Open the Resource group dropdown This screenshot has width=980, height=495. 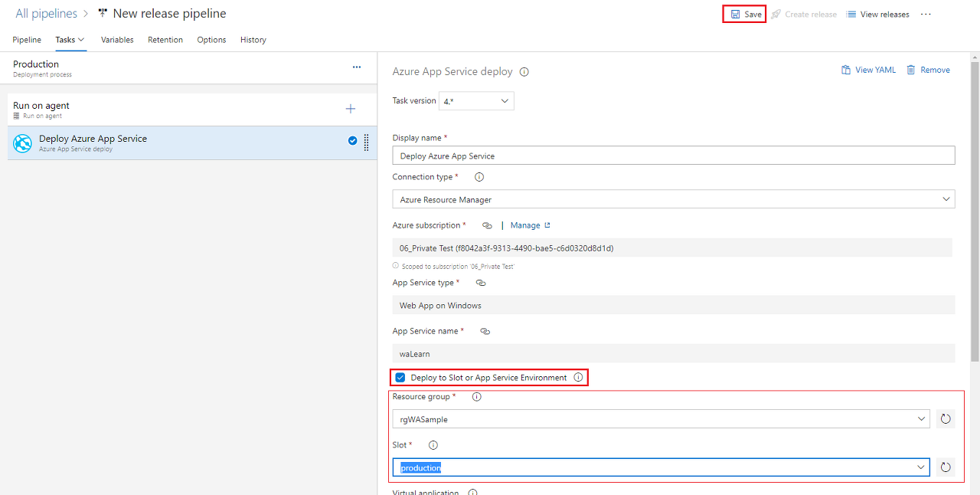pos(661,419)
